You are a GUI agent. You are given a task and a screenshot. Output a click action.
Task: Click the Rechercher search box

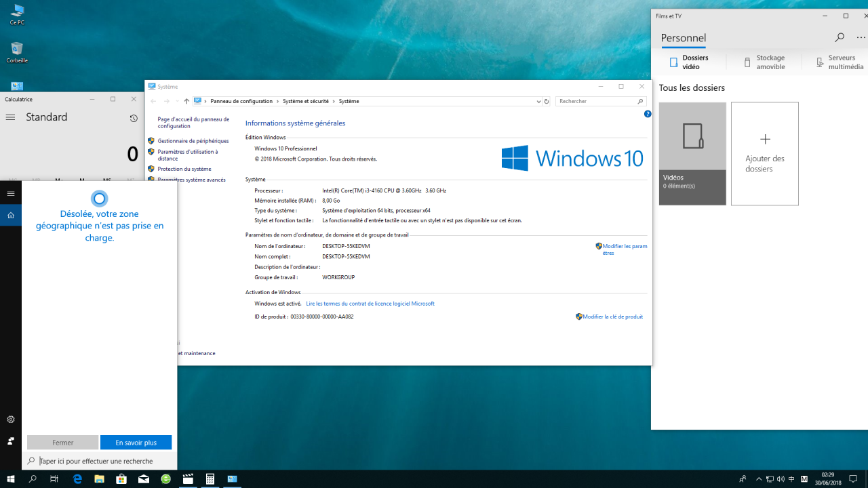point(600,101)
